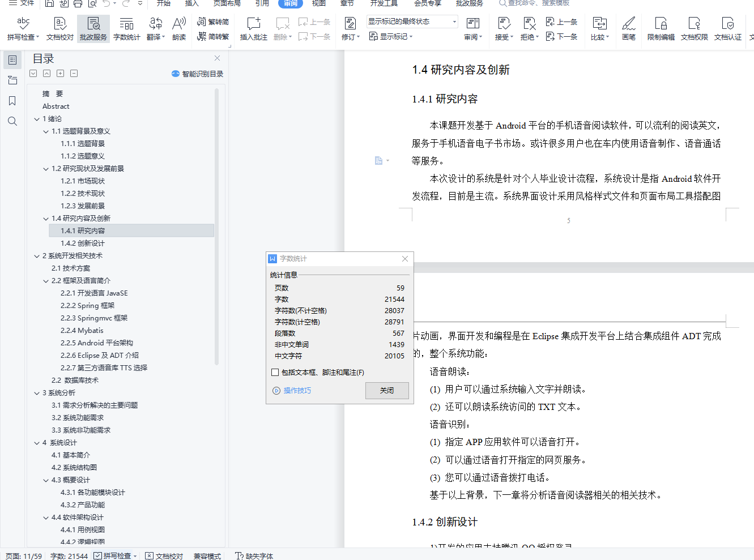Click the page comment icon in left margin
Viewport: 754px width, 560px height.
point(378,161)
